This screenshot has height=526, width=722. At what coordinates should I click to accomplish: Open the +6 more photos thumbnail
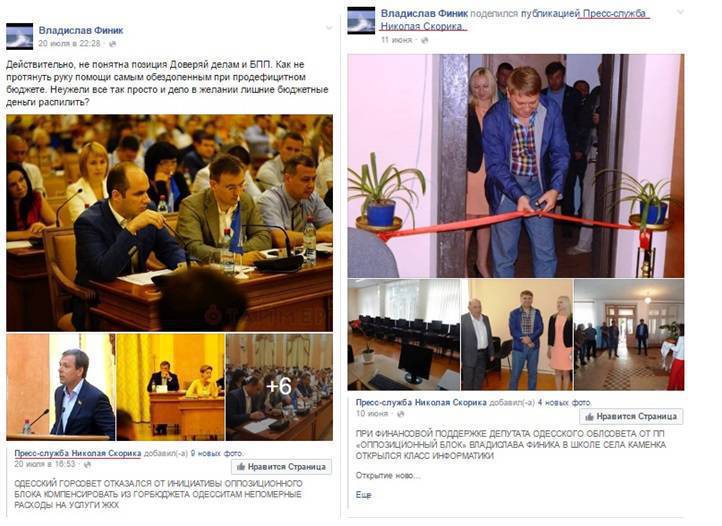tap(279, 387)
